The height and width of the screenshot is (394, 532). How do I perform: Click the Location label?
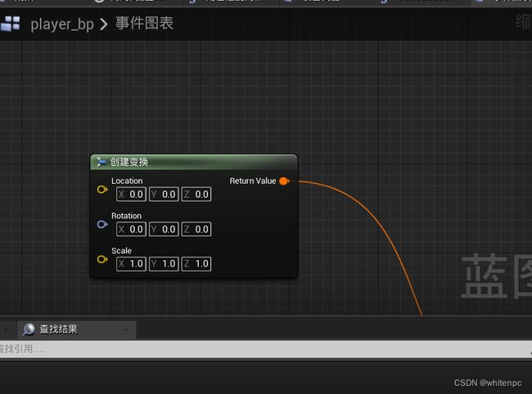(127, 181)
